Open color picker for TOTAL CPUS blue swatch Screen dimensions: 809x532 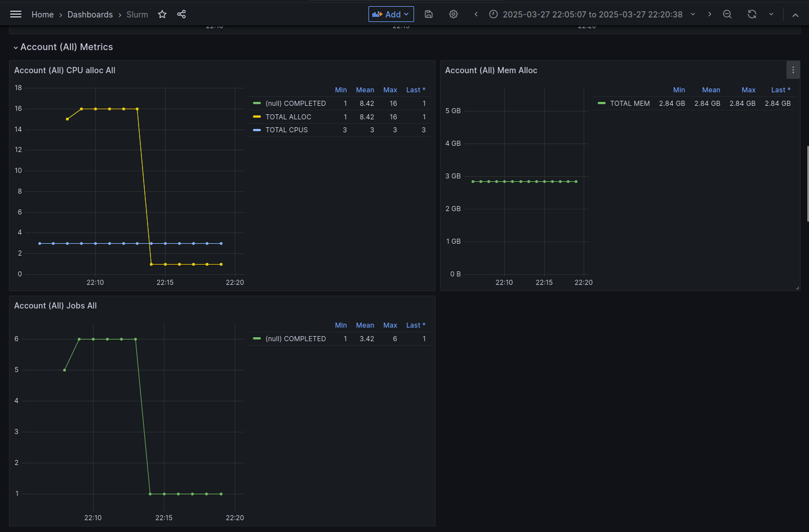pos(257,130)
